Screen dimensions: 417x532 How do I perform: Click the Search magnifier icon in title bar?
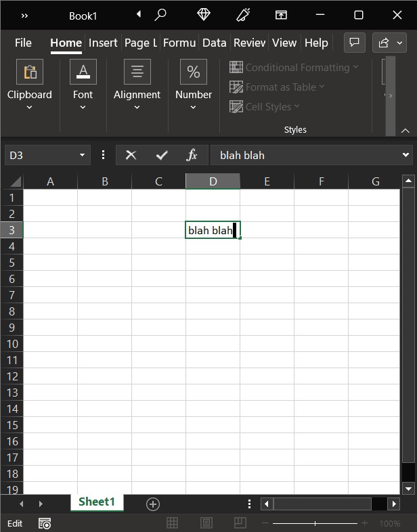[160, 15]
